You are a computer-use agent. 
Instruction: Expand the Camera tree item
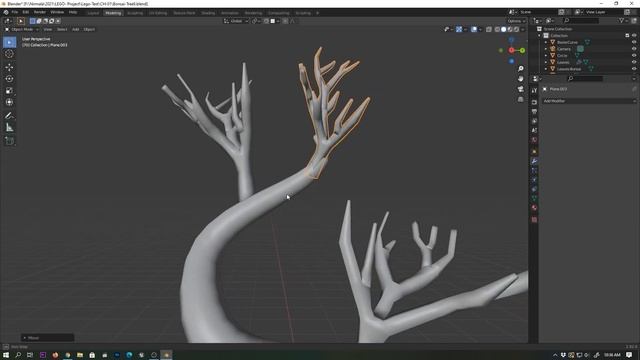(x=546, y=49)
